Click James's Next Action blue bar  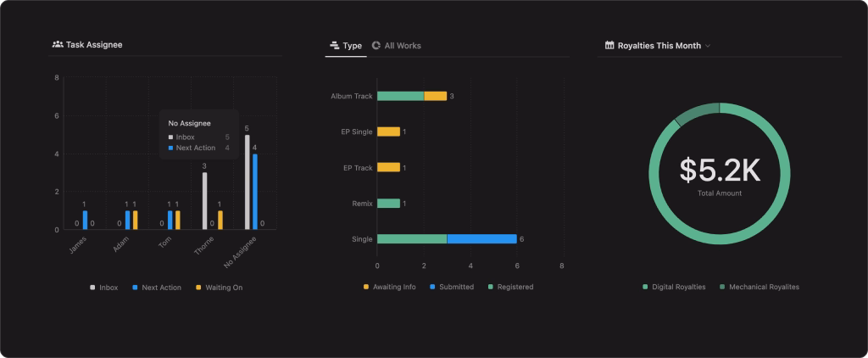click(86, 220)
